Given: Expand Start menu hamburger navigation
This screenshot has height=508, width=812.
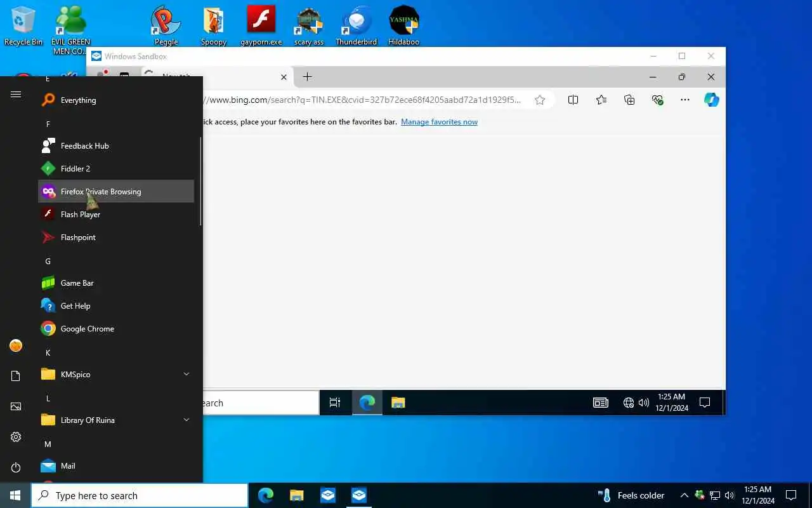Looking at the screenshot, I should pyautogui.click(x=16, y=94).
